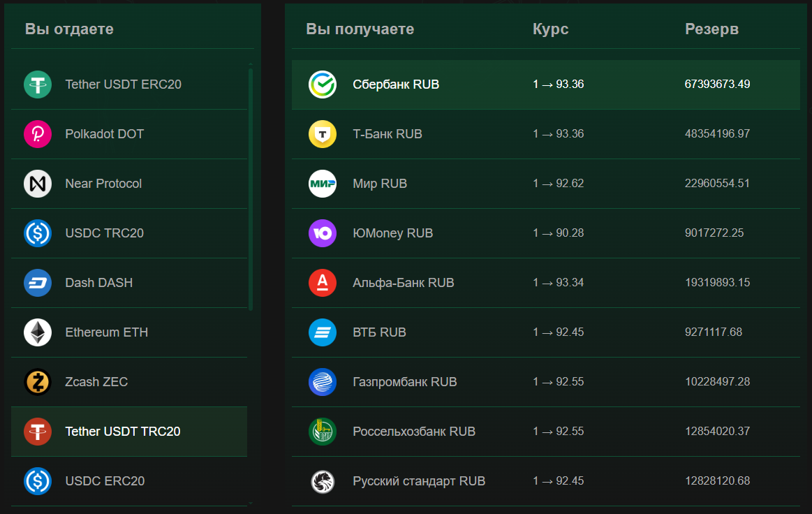Click the USDC ERC20 coin icon
The height and width of the screenshot is (514, 812).
pos(38,481)
